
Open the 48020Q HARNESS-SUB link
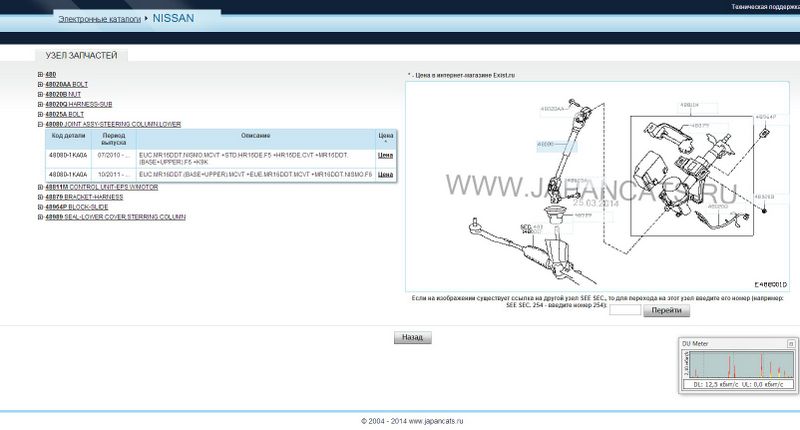(79, 104)
